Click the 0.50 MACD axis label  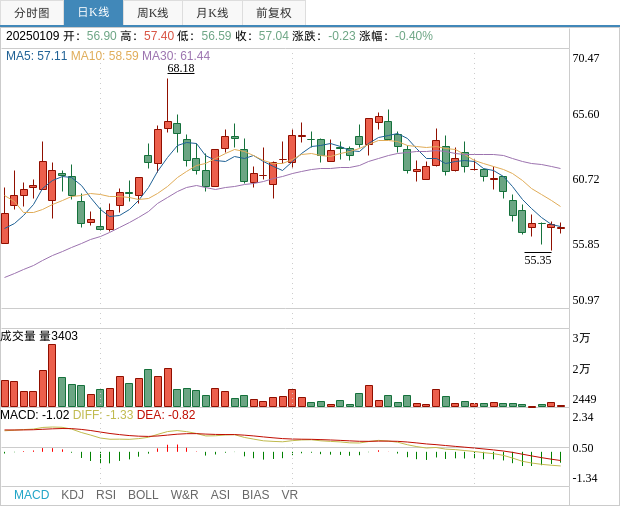tap(583, 448)
